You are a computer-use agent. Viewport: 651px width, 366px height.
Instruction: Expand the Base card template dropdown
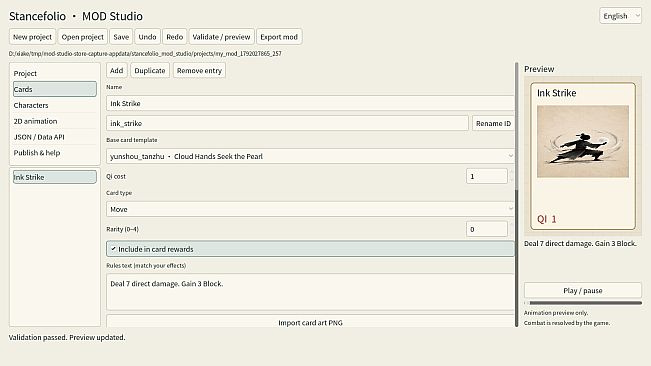coord(310,156)
